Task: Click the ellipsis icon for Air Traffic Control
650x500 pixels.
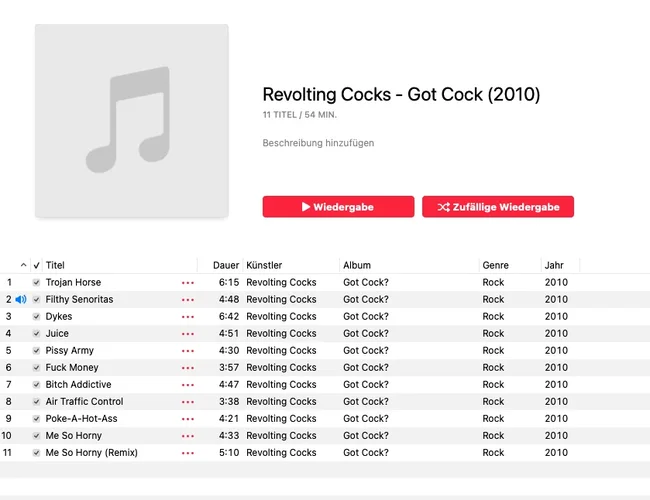Action: [188, 402]
